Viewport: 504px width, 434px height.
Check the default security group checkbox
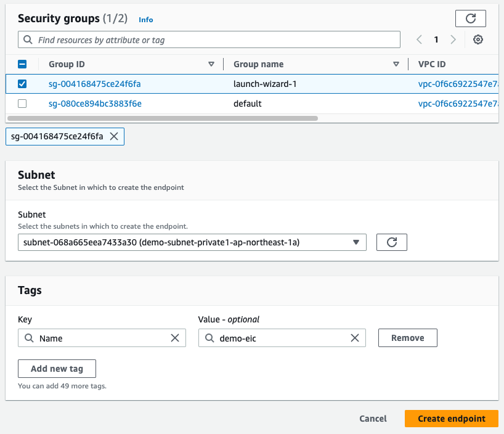22,104
